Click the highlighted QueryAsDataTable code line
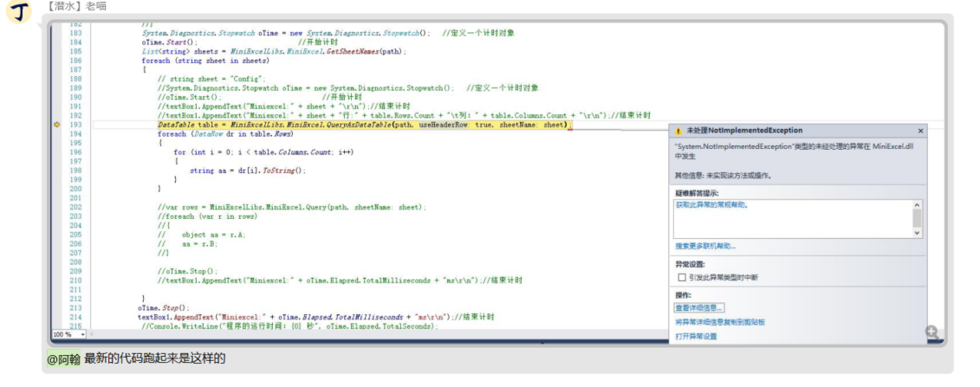The height and width of the screenshot is (387, 980). click(364, 125)
